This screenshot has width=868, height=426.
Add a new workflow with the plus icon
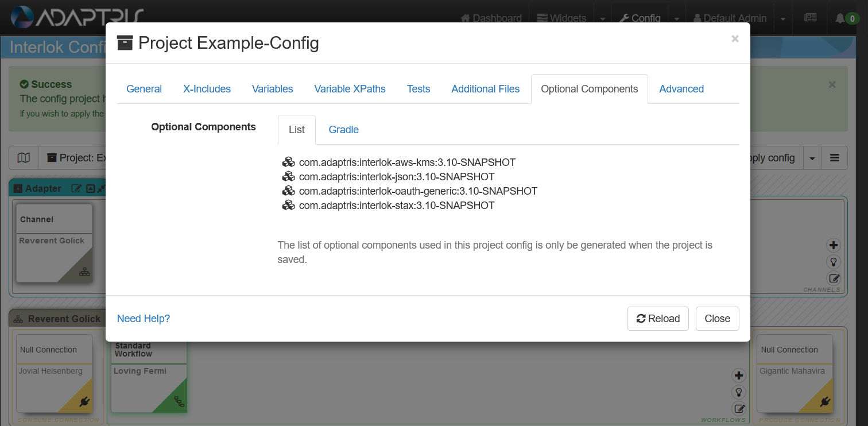point(739,375)
